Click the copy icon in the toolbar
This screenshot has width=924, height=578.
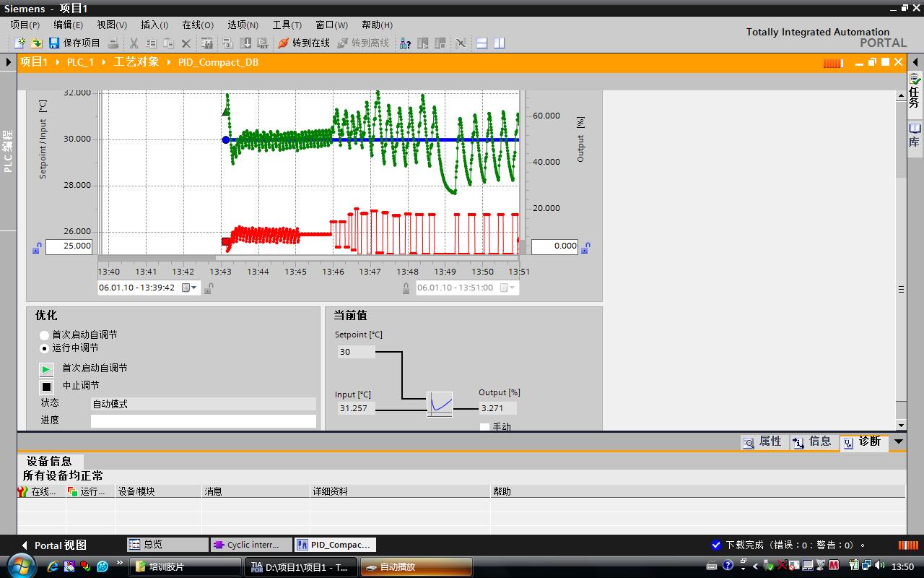pyautogui.click(x=151, y=43)
